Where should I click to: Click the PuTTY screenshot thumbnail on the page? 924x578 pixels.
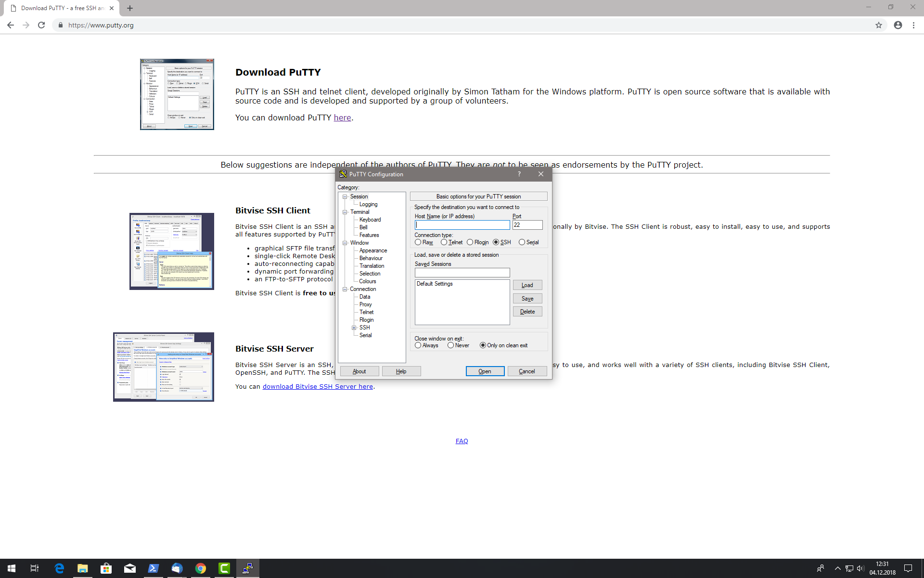point(177,94)
